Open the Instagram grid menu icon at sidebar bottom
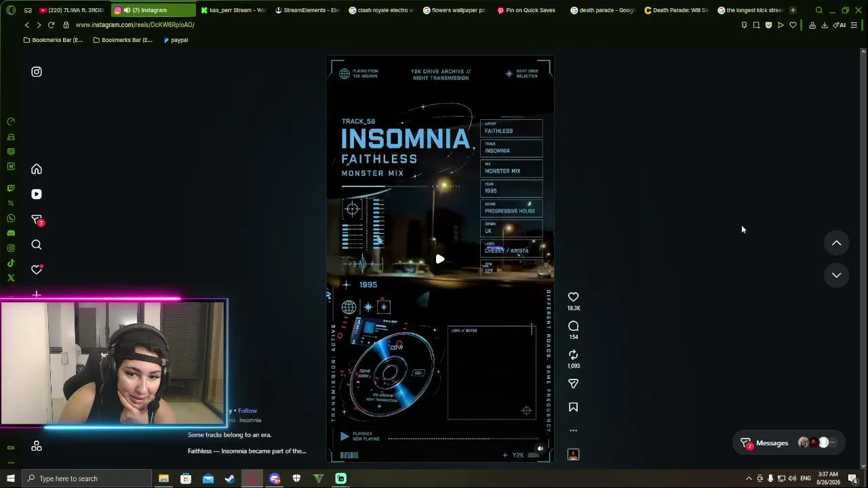Screen dimensions: 868x488 point(37,446)
